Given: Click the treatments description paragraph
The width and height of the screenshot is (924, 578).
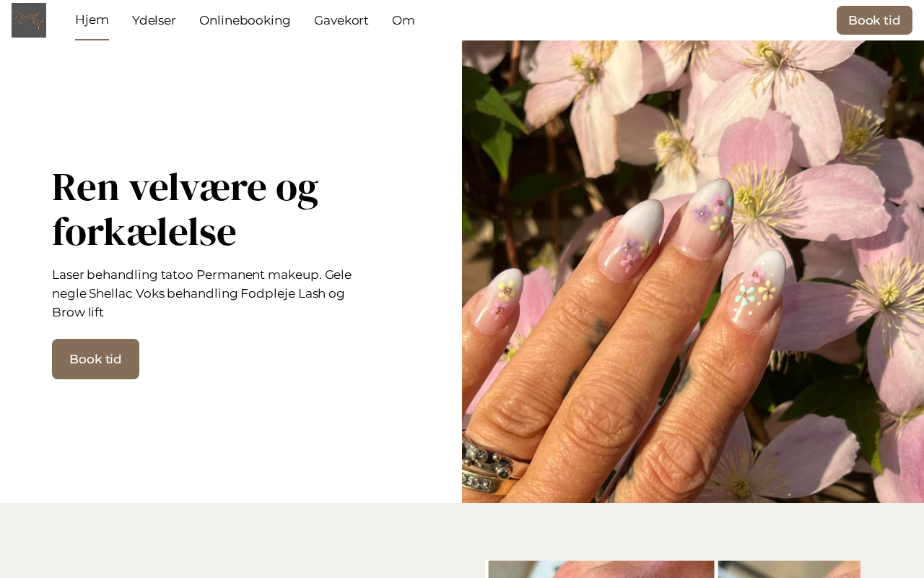Looking at the screenshot, I should coord(202,293).
